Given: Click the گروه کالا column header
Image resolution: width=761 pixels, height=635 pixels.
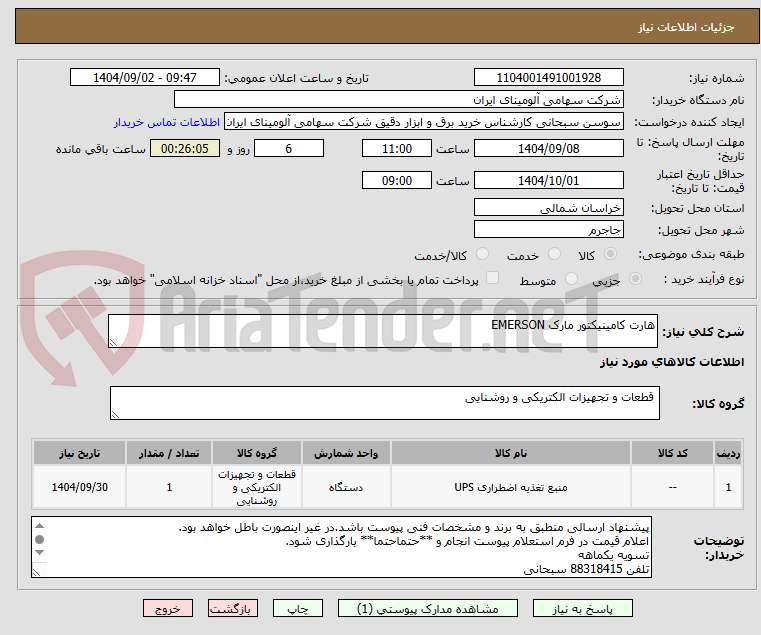Looking at the screenshot, I should (257, 453).
